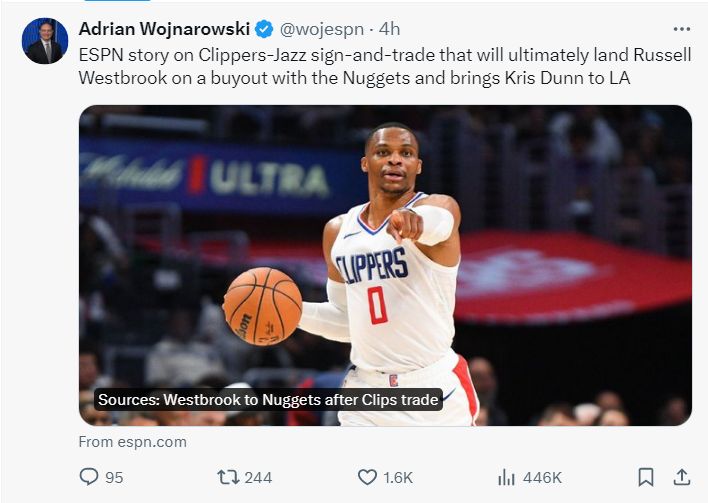Click the Adrian Wojnarowski display name
Screen dimensions: 708x503
pos(164,29)
